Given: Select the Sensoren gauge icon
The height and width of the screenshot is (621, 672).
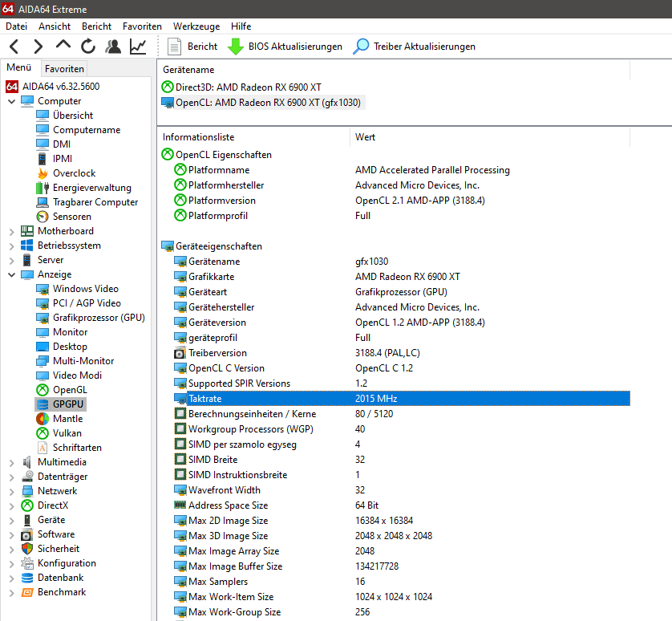Looking at the screenshot, I should [x=43, y=217].
